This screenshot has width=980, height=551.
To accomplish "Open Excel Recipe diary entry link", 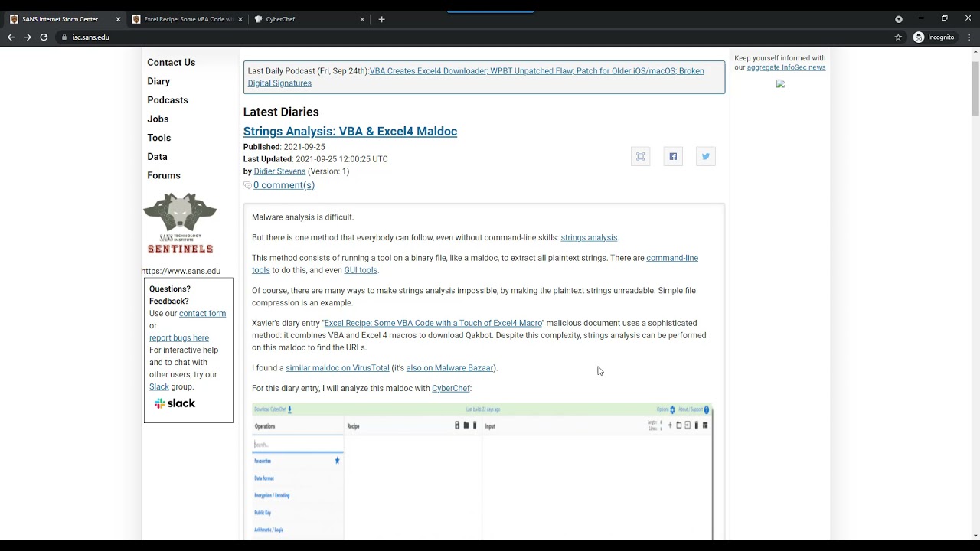I will (x=433, y=323).
